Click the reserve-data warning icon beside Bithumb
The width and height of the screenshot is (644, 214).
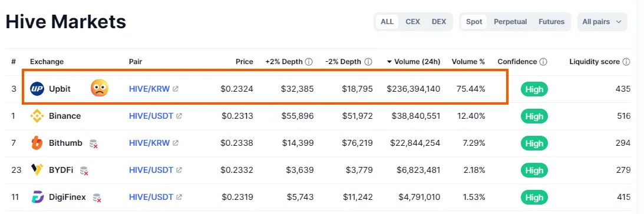tap(93, 143)
